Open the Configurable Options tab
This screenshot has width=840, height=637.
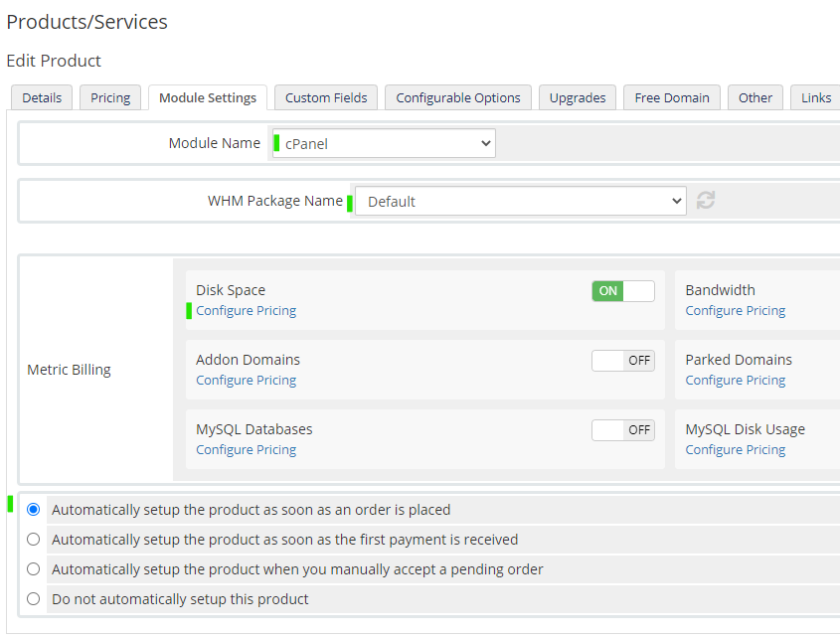pyautogui.click(x=458, y=97)
